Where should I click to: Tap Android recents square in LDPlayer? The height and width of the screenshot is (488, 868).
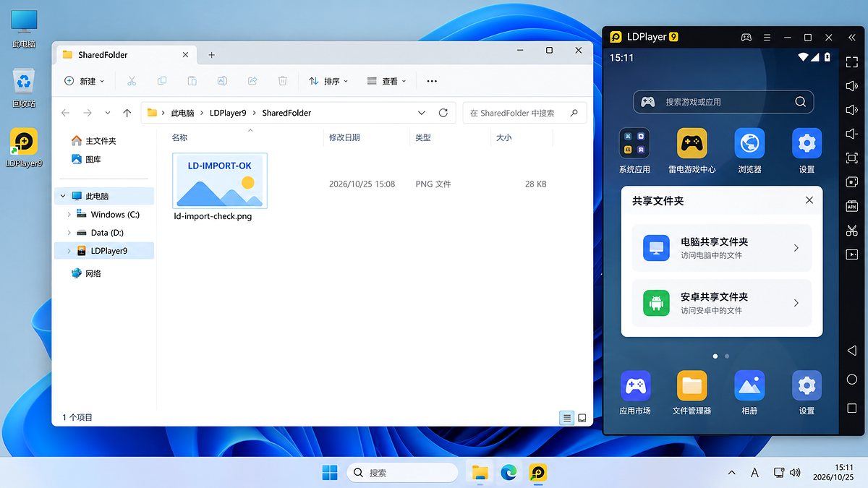851,408
